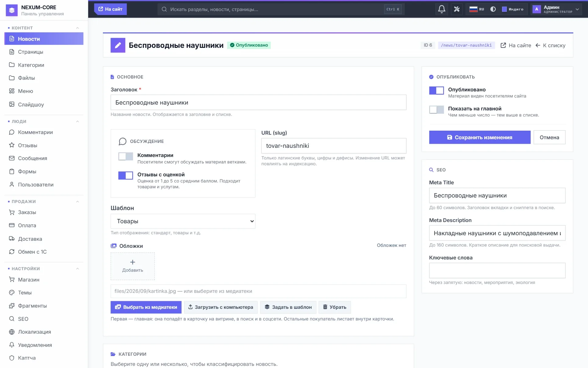Open Слайдшоу in the sidebar
Screen dimensions: 588x368
point(44,104)
